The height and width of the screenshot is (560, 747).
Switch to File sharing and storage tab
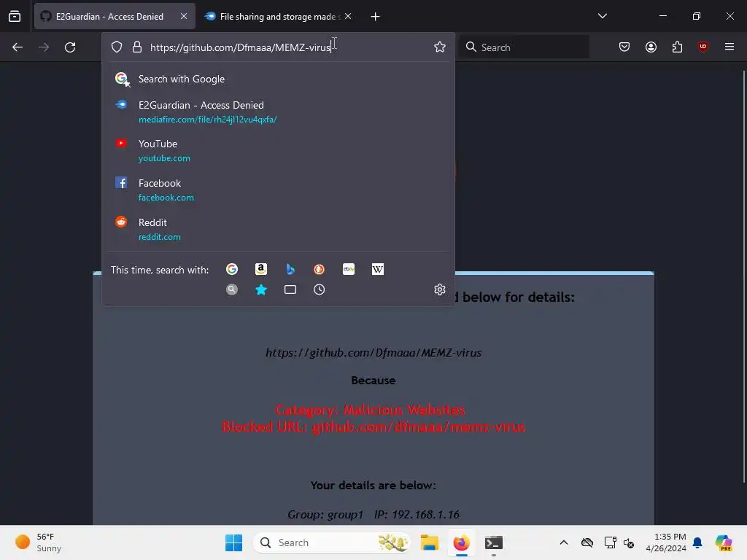tap(279, 16)
